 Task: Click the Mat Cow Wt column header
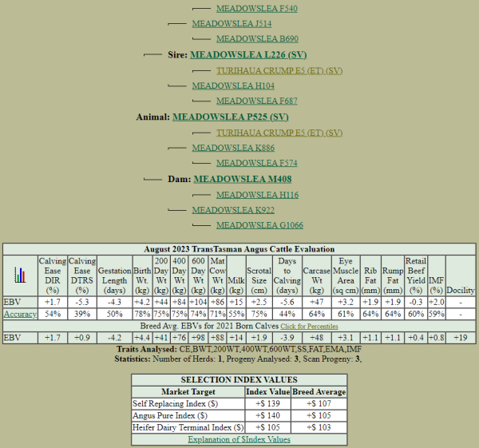(x=217, y=276)
